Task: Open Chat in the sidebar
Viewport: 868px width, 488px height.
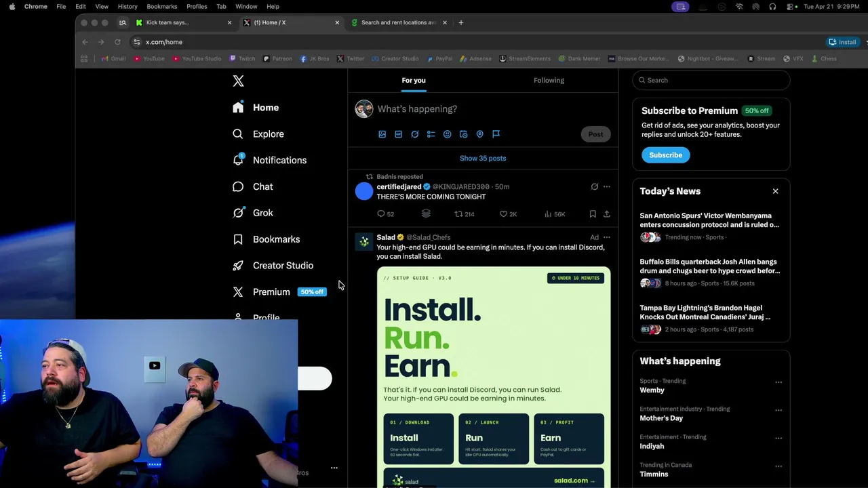Action: pyautogui.click(x=252, y=186)
